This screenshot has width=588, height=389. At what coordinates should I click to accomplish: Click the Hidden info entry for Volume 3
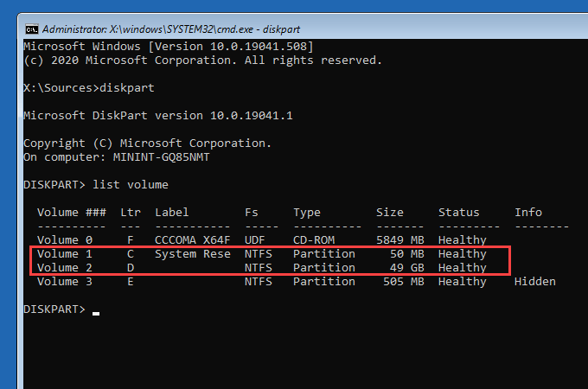535,282
